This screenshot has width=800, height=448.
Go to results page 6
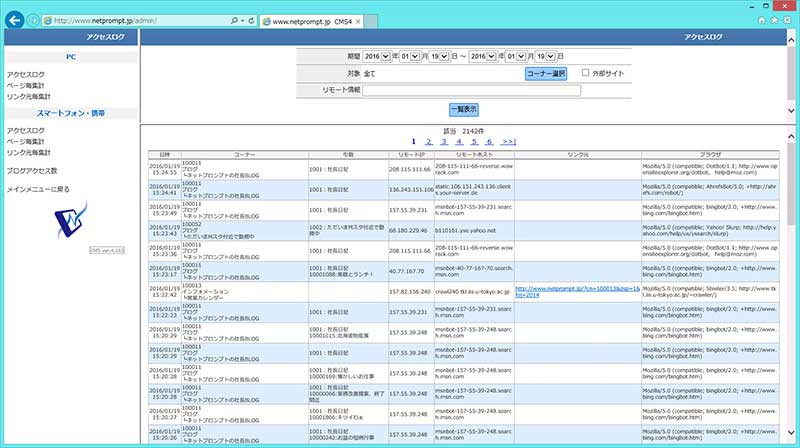(489, 141)
